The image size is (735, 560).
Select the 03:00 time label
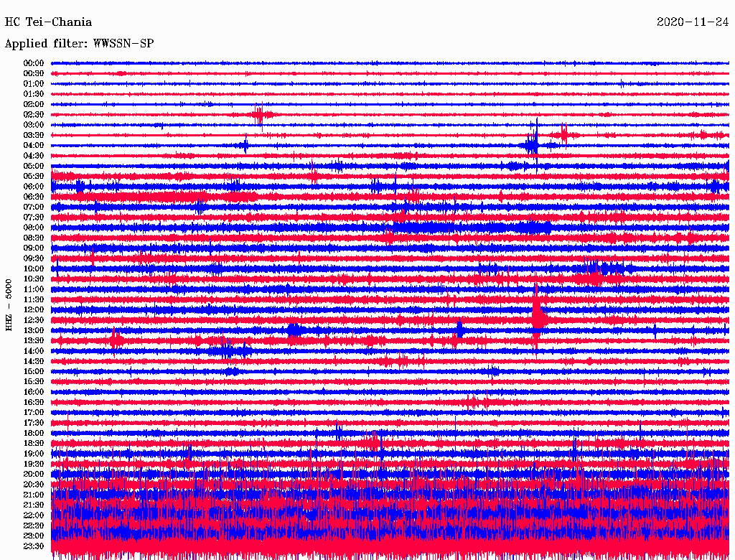click(x=34, y=125)
